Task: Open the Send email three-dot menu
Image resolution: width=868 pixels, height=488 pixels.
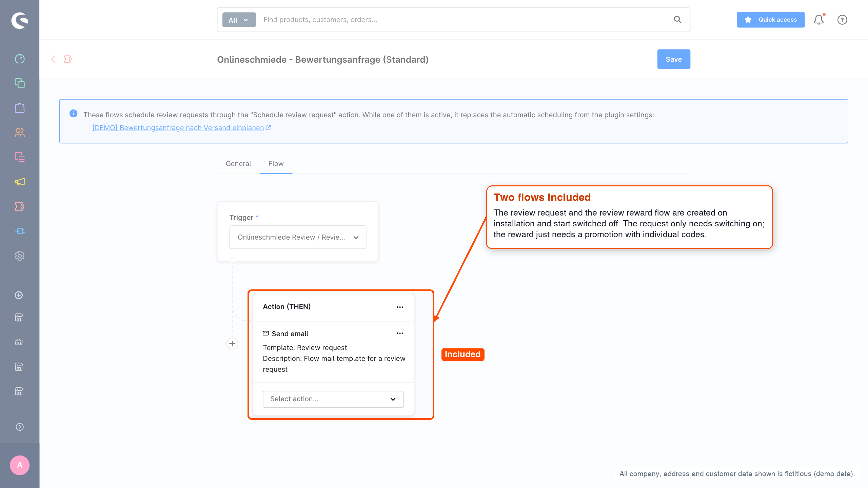Action: pos(400,333)
